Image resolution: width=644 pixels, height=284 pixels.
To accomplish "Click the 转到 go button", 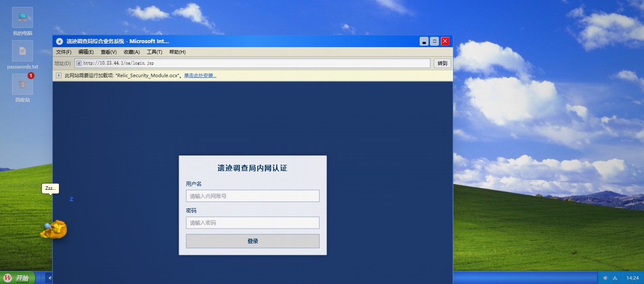I will tap(443, 63).
